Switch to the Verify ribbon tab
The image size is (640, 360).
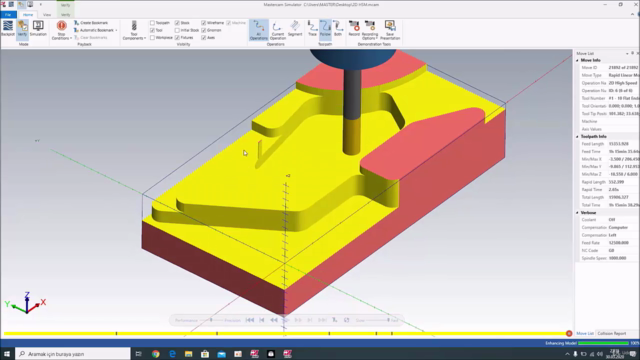pos(65,15)
